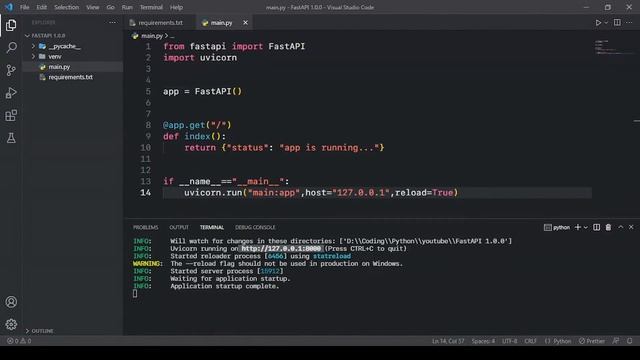Open the Search view in activity bar

click(11, 48)
